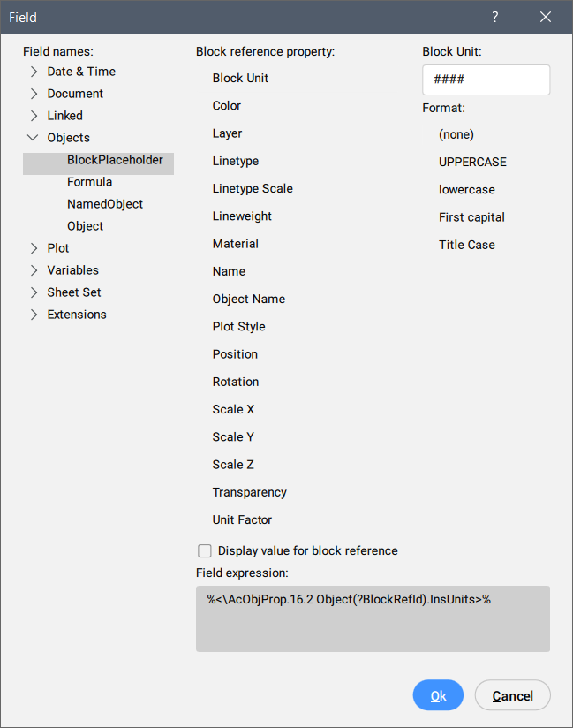Click the Field expression text box
The width and height of the screenshot is (573, 728).
coord(373,618)
